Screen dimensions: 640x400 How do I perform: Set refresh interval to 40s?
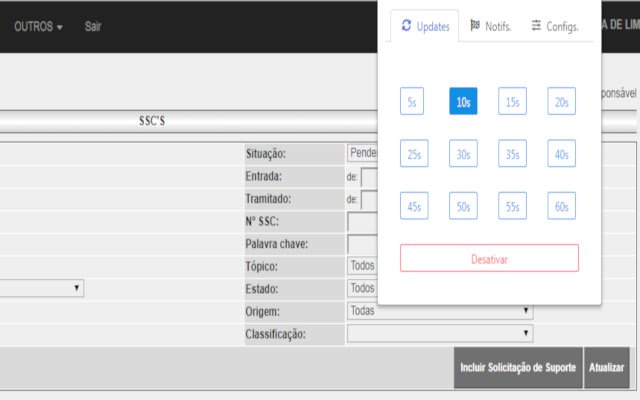(562, 153)
